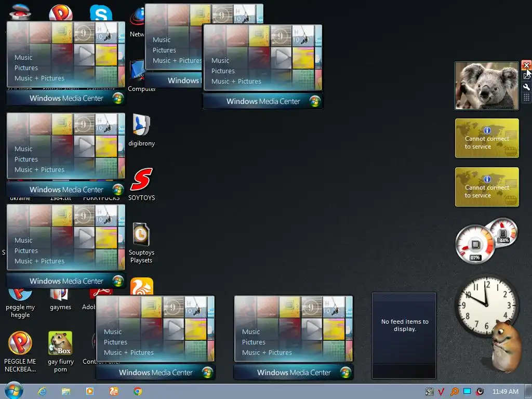Click the koala gadget drag grip

(526, 98)
